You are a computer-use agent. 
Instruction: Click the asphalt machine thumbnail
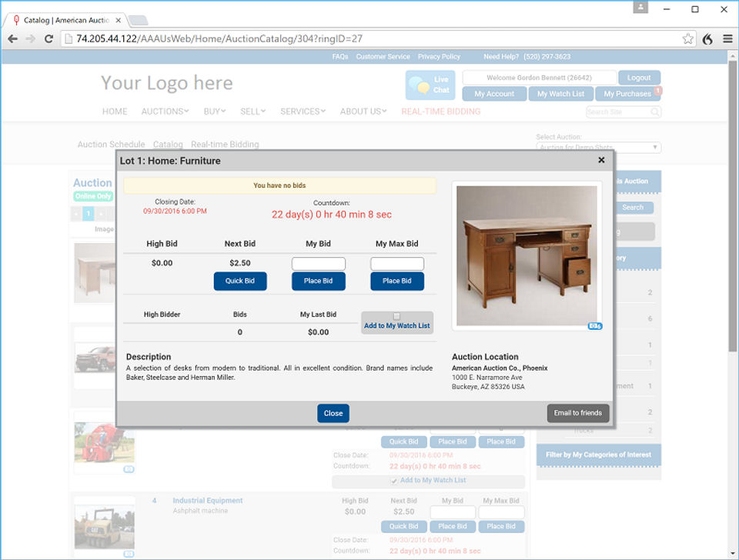[x=105, y=527]
